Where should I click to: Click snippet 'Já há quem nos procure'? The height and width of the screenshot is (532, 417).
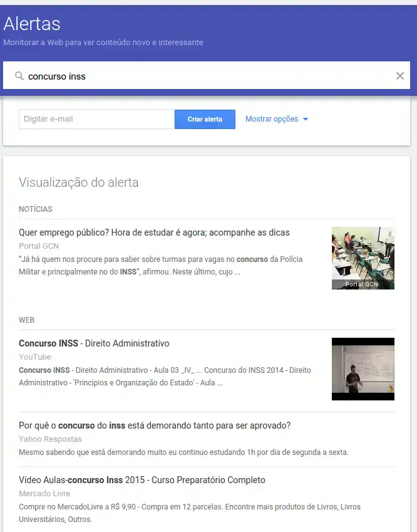161,266
